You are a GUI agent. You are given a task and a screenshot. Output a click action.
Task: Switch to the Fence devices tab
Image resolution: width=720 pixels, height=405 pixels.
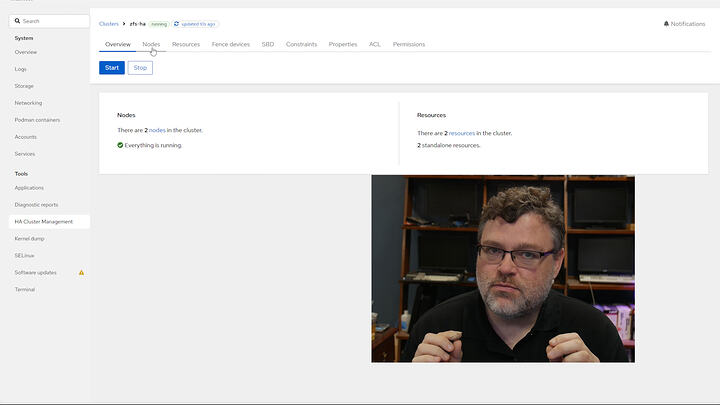pyautogui.click(x=231, y=45)
